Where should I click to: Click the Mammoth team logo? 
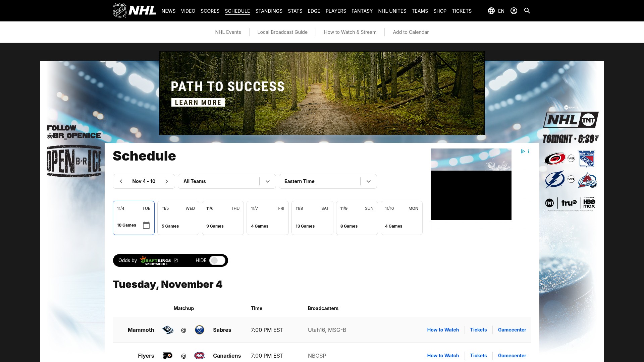point(168,330)
